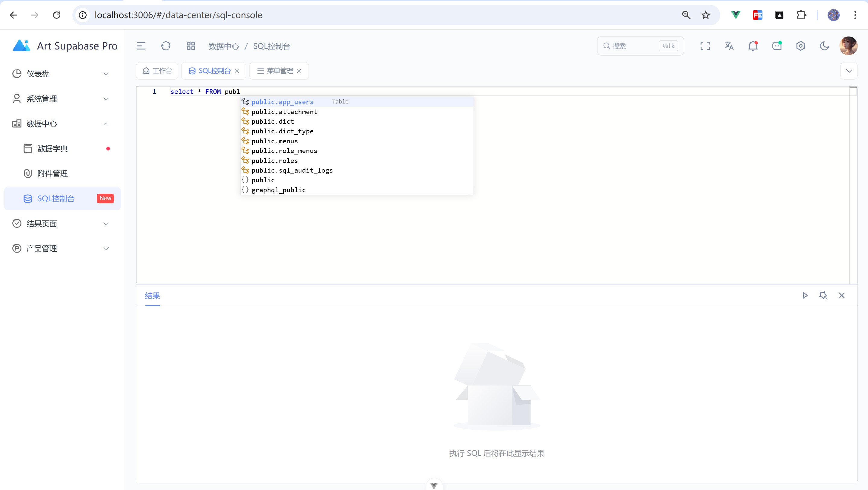Open the language switcher
The image size is (868, 490).
tap(729, 46)
